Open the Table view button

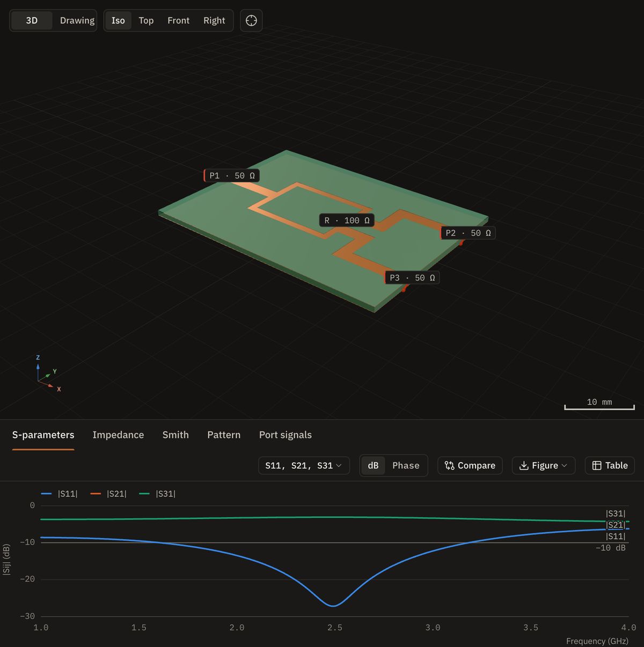pos(610,466)
